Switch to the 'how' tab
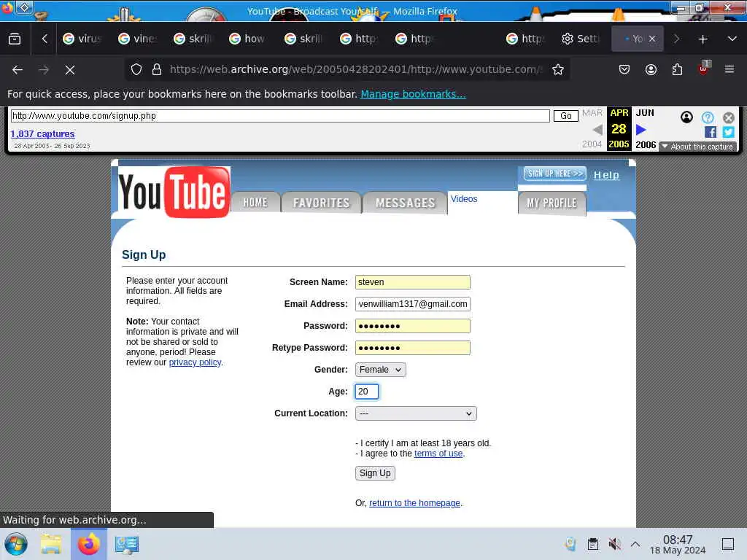 click(249, 39)
